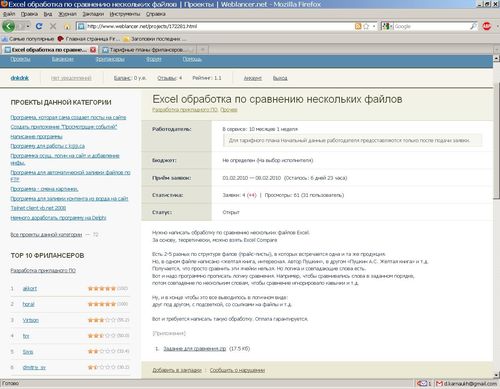Screen dimensions: 500x389
Task: Open the Virtson freelancer profile
Action: (31, 320)
